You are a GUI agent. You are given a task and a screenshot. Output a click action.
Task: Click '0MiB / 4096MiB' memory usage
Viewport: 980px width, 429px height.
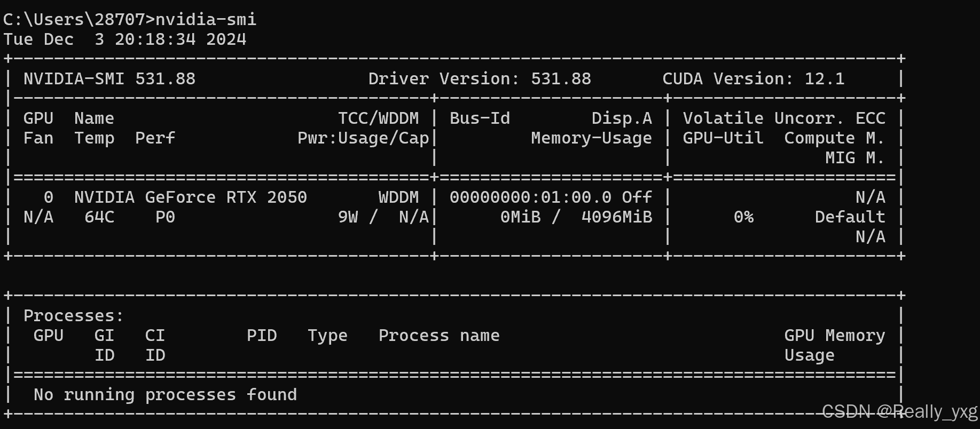click(x=576, y=217)
